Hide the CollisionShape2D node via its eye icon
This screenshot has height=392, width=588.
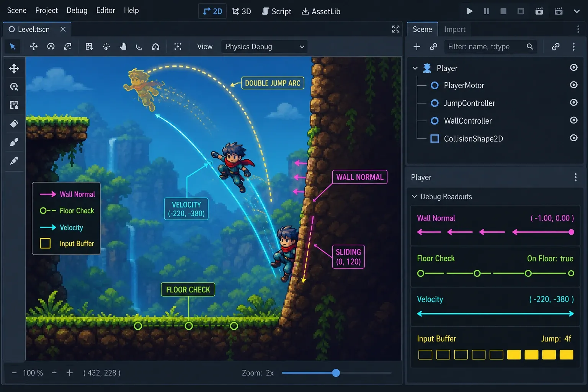coord(573,138)
